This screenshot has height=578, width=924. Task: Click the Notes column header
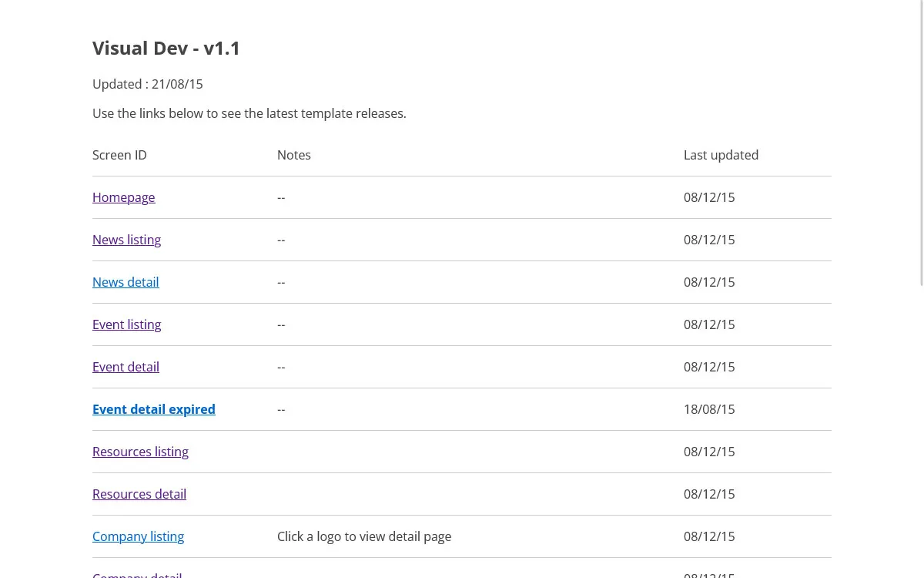pos(294,155)
